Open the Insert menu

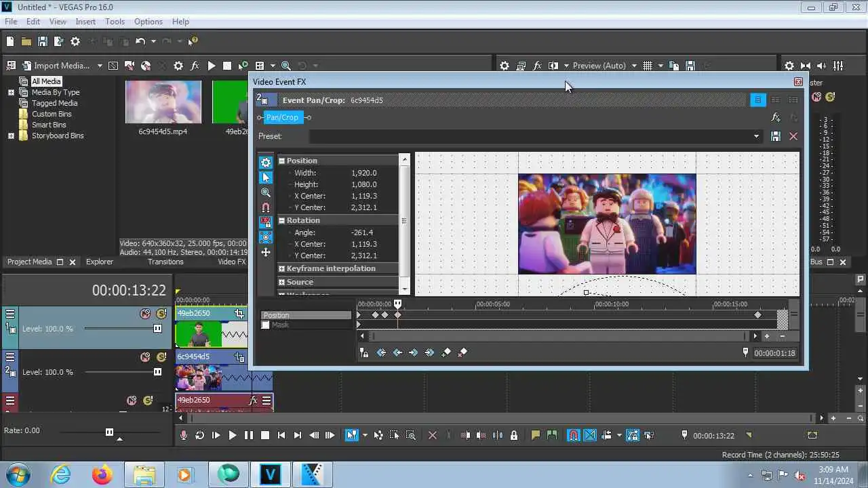85,22
